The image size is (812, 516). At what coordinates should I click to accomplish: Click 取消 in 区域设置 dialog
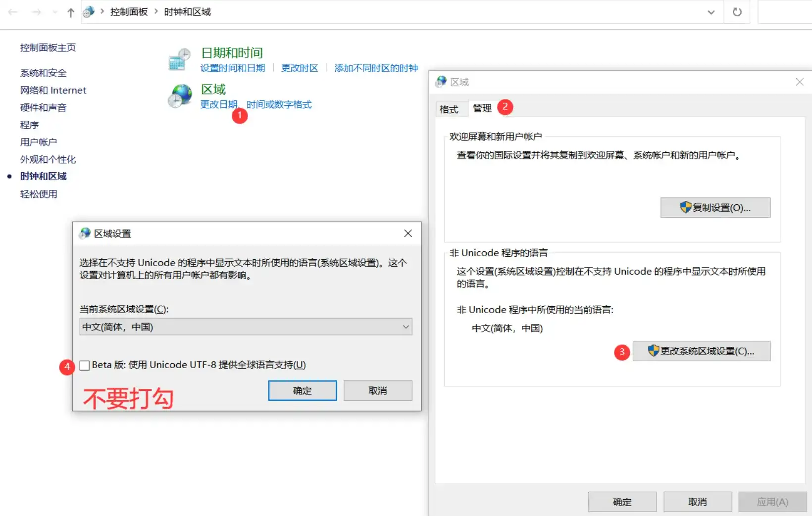(x=377, y=390)
